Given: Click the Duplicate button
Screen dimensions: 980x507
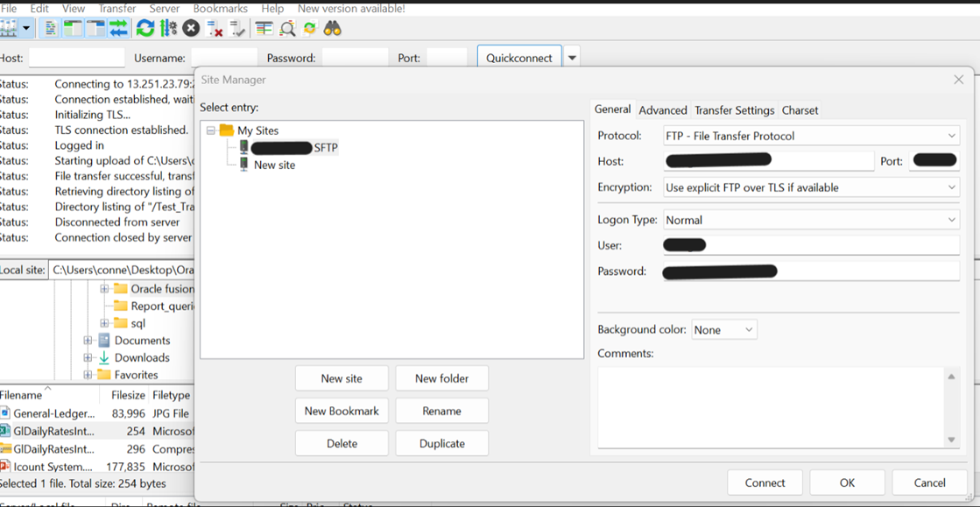Looking at the screenshot, I should click(442, 443).
